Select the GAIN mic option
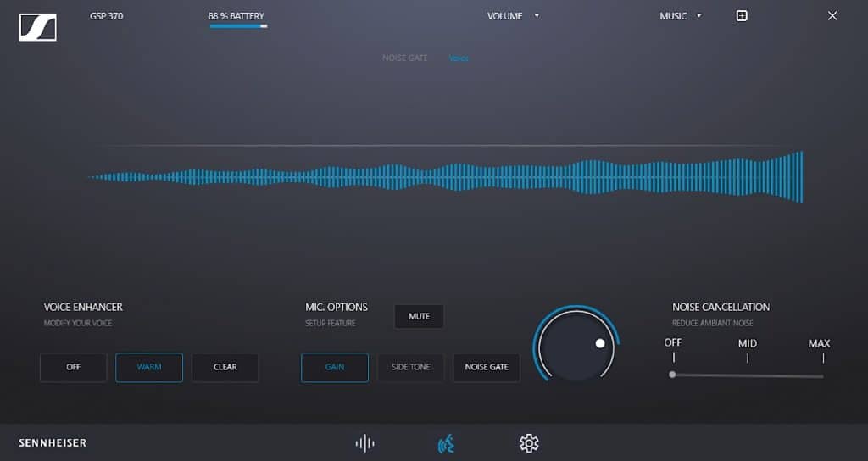The image size is (868, 461). 334,368
